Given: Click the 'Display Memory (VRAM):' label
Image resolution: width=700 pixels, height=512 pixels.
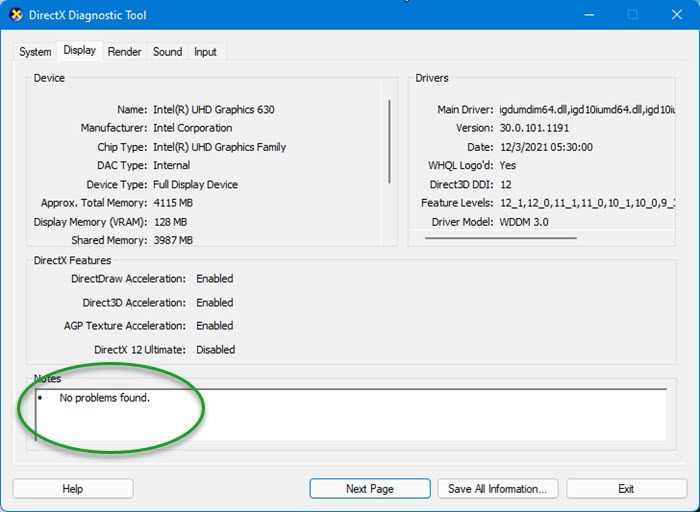Looking at the screenshot, I should pyautogui.click(x=90, y=222).
